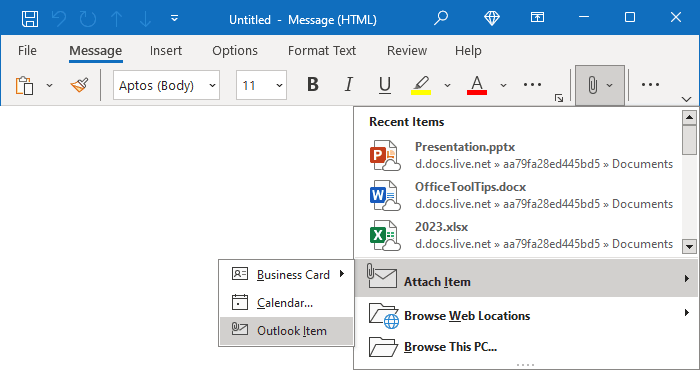Image resolution: width=700 pixels, height=370 pixels.
Task: Click the diamond premium icon
Action: pos(492,18)
